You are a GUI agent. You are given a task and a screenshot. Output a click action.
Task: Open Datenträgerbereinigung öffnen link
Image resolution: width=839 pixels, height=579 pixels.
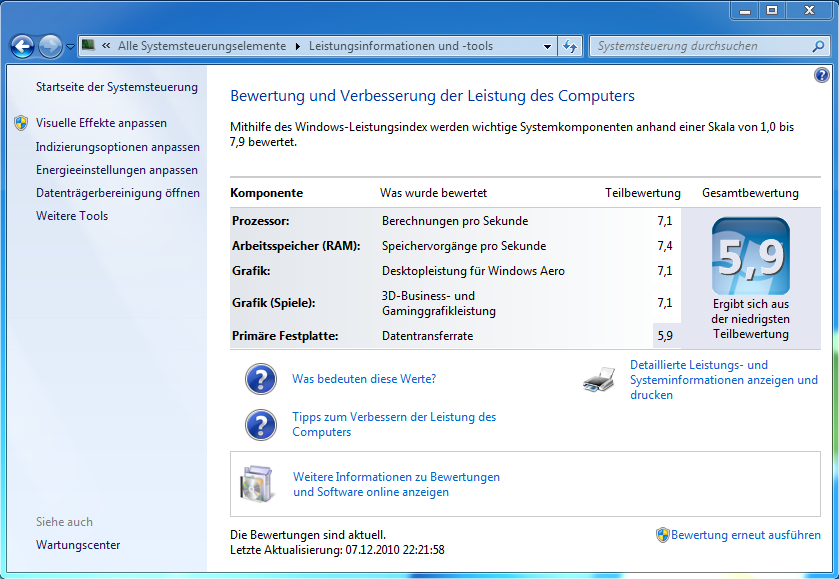point(118,193)
